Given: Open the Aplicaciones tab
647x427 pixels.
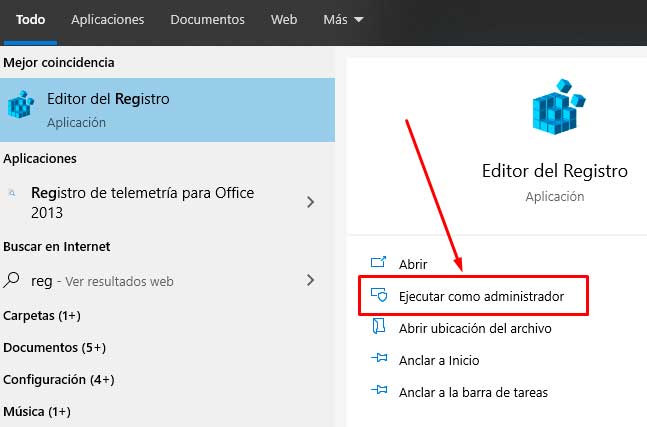Looking at the screenshot, I should pyautogui.click(x=107, y=19).
